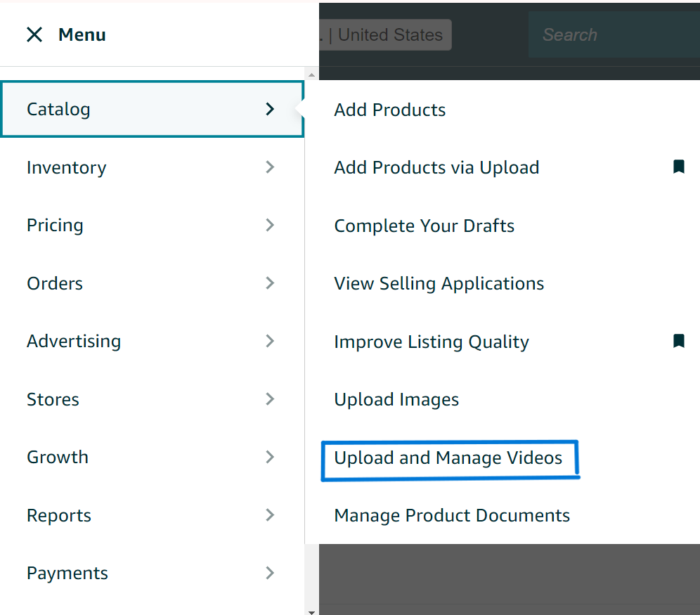Go to View Selling Applications
The height and width of the screenshot is (615, 700).
pos(439,283)
